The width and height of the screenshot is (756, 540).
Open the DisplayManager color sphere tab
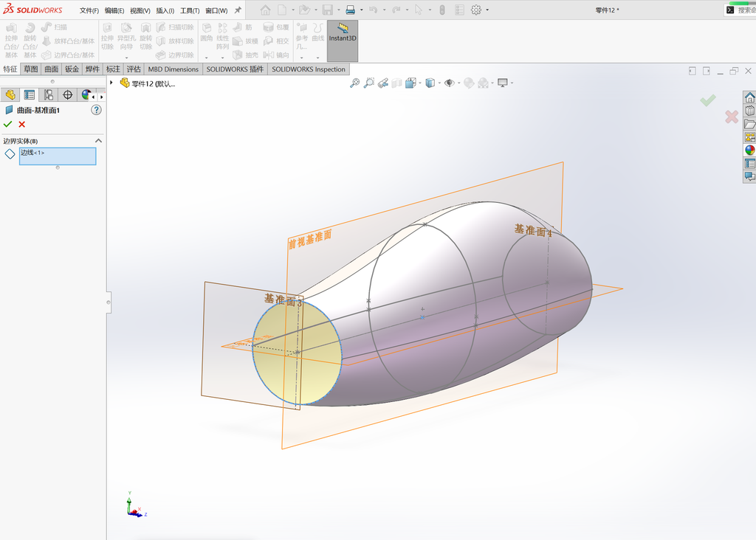pyautogui.click(x=86, y=95)
